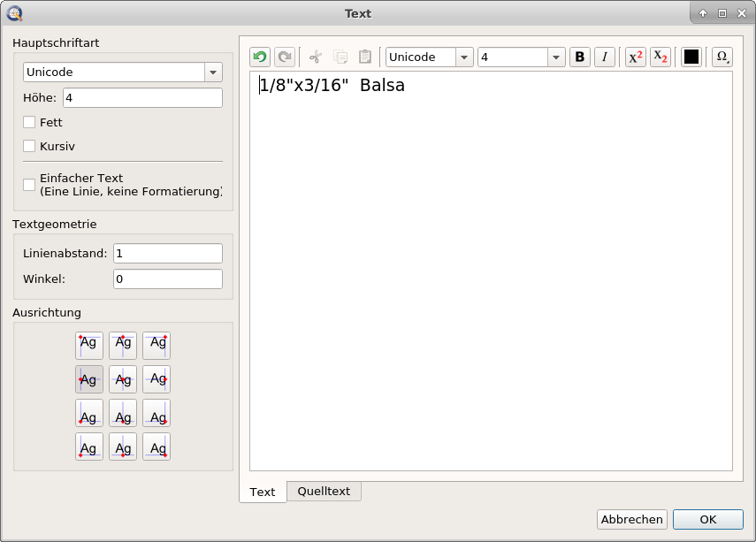Toggle italic formatting in editor toolbar

(605, 57)
